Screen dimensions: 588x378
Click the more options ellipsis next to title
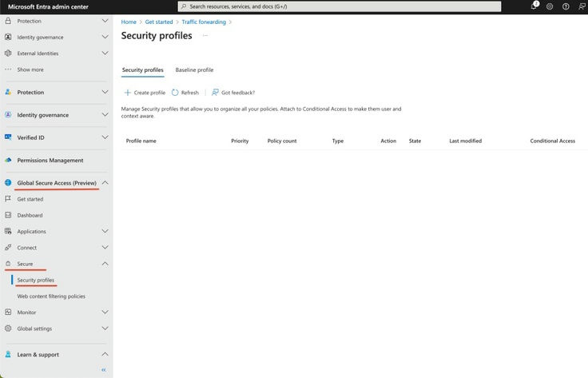pyautogui.click(x=205, y=35)
